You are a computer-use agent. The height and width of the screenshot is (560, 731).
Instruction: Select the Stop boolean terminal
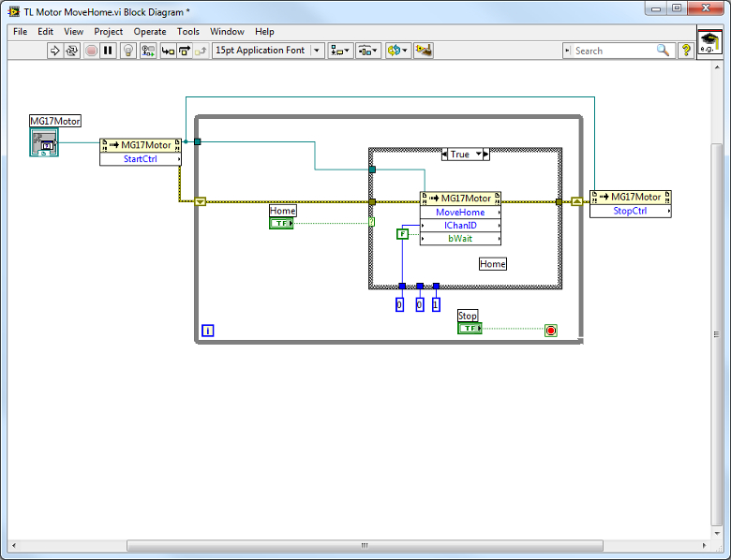pos(470,329)
